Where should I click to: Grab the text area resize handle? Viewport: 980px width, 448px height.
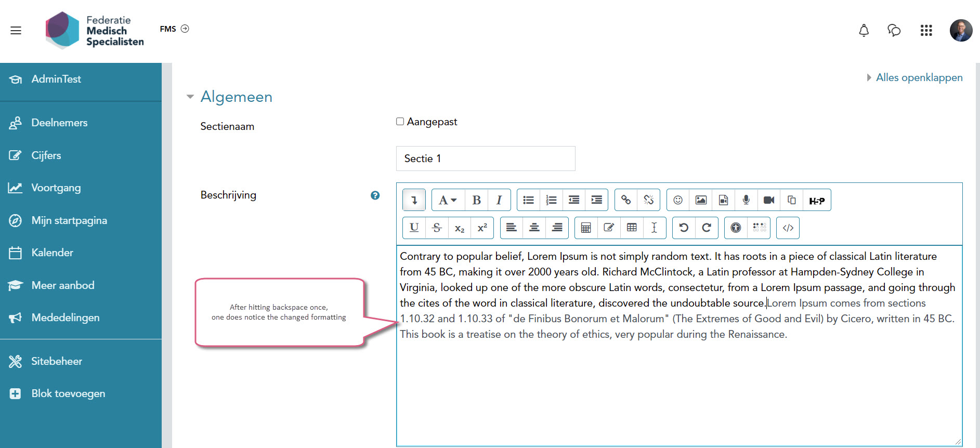pyautogui.click(x=958, y=441)
